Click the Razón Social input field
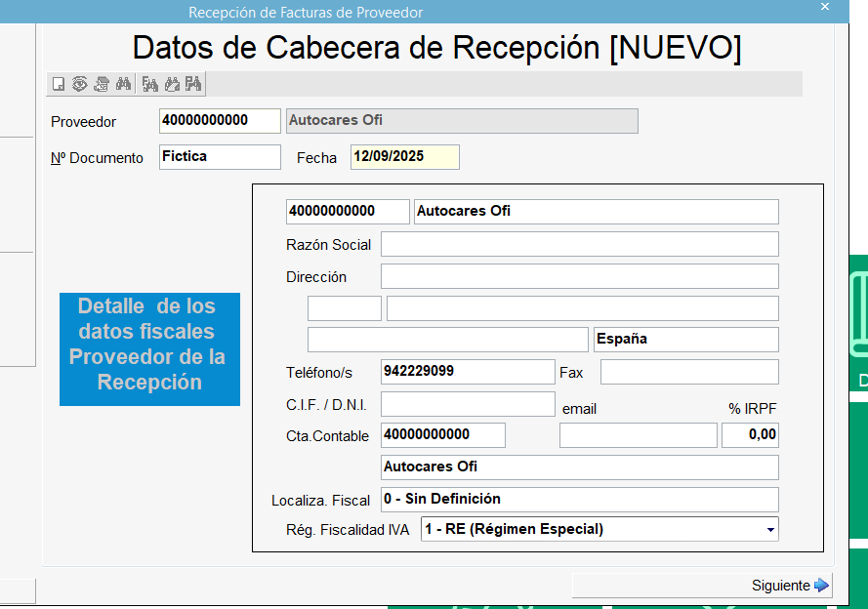The image size is (868, 609). (579, 244)
